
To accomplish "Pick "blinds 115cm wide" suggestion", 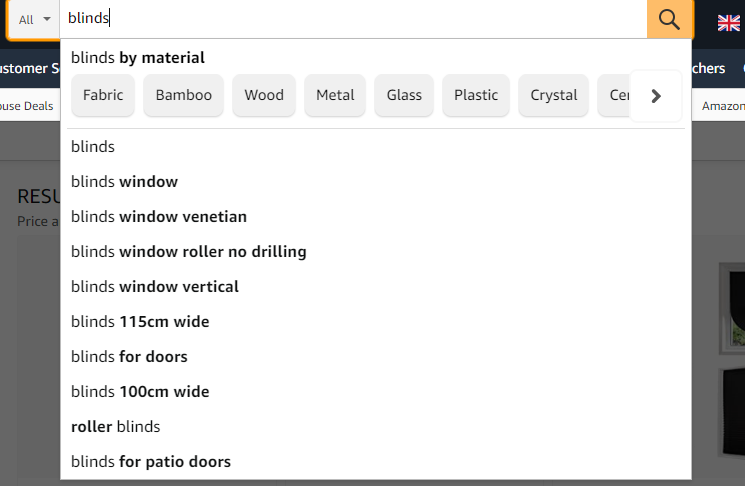I will [376, 322].
